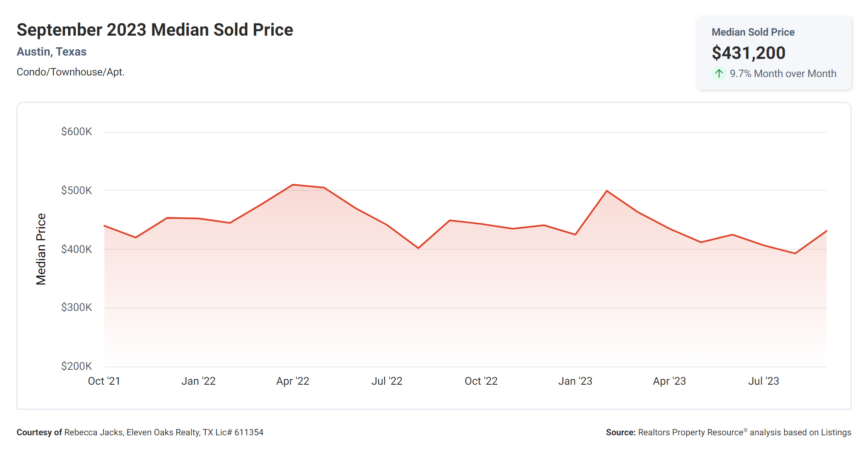
Task: Click the $200K y-axis label
Action: click(77, 366)
